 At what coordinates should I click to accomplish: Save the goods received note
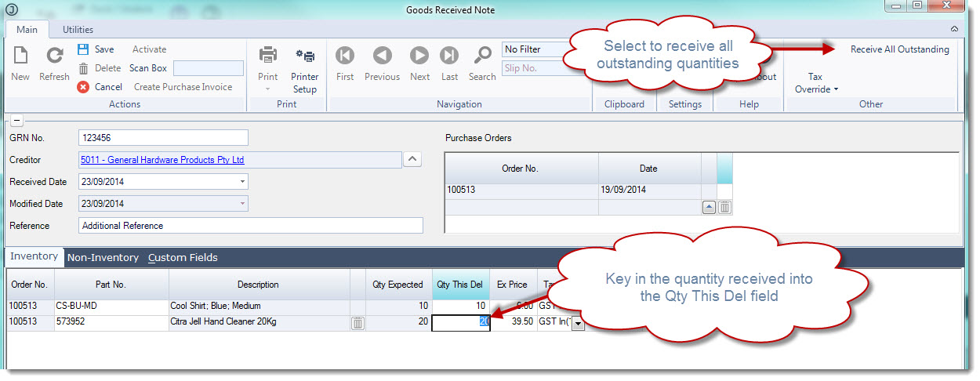click(x=96, y=49)
